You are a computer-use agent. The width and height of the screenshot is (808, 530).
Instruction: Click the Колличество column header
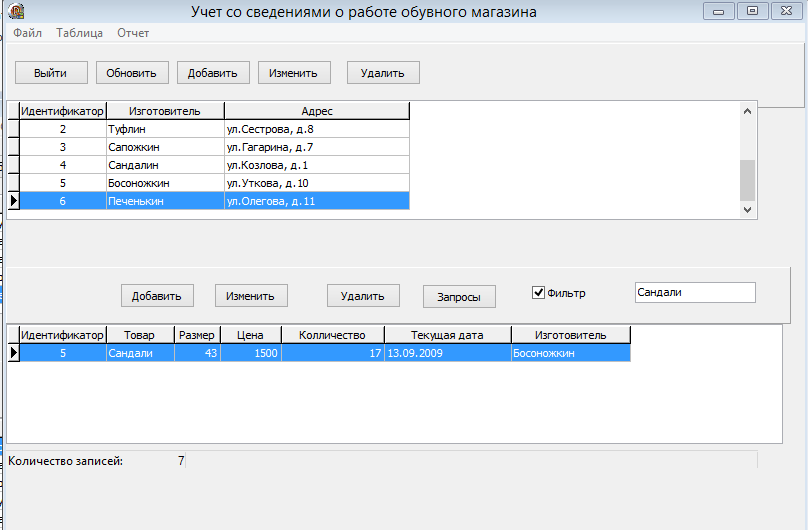click(333, 335)
